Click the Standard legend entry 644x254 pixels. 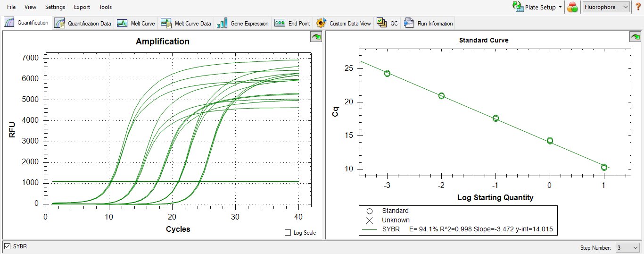click(395, 211)
